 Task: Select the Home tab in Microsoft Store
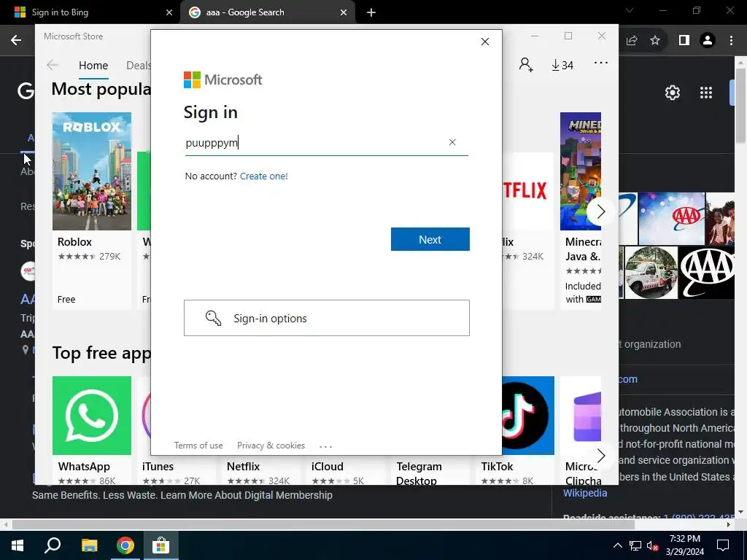(93, 65)
